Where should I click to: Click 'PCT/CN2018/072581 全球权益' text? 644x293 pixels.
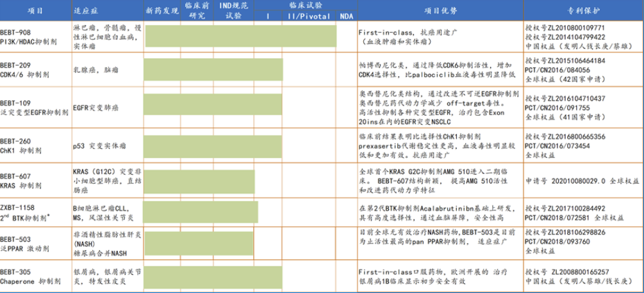(x=575, y=217)
